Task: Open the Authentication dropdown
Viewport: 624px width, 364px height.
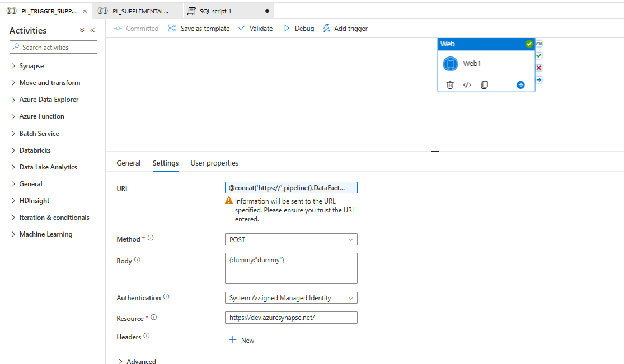Action: tap(291, 298)
